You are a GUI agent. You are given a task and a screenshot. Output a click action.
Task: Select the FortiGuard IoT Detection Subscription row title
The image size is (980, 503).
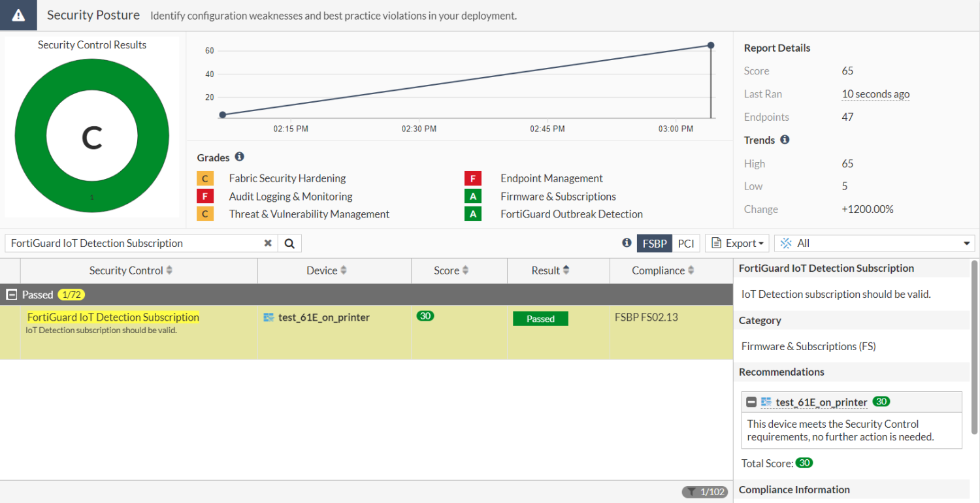113,317
